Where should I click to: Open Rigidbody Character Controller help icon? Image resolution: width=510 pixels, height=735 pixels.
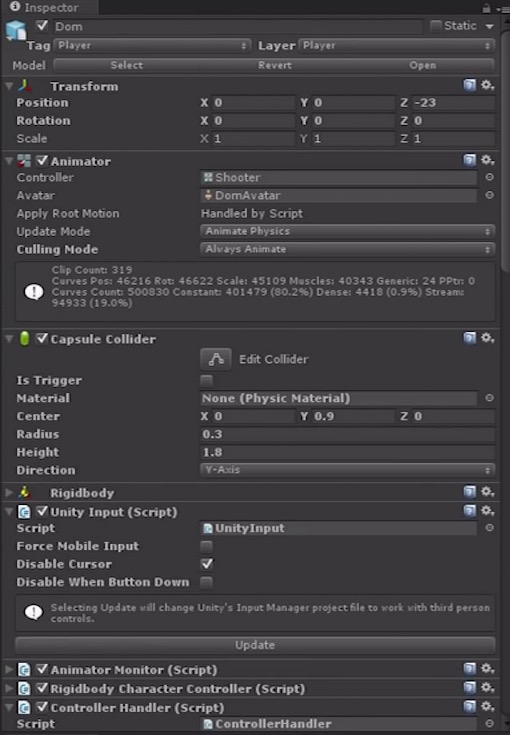click(x=470, y=688)
